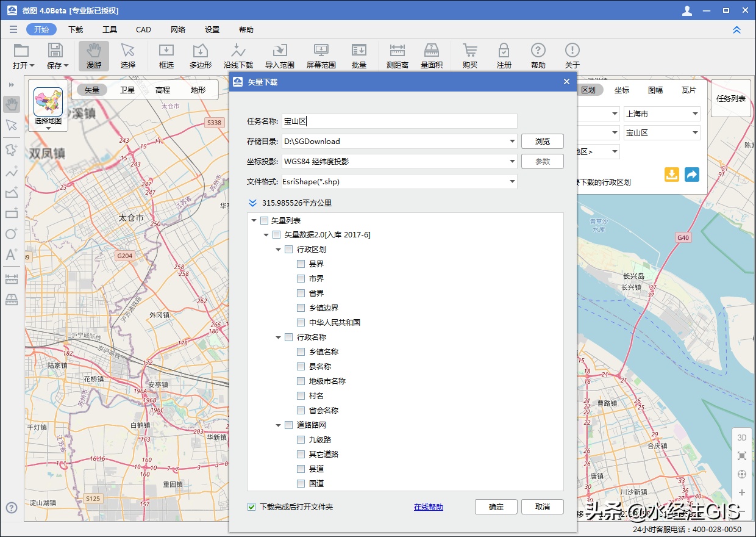756x537 pixels.
Task: Open the 坐标投影 dropdown
Action: [x=512, y=162]
